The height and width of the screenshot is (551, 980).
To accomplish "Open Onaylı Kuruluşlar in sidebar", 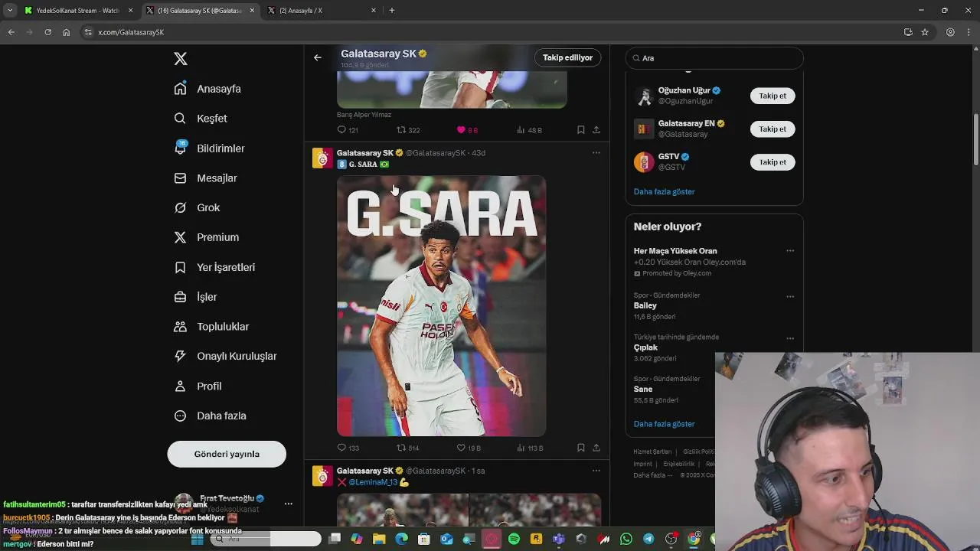I will (225, 356).
